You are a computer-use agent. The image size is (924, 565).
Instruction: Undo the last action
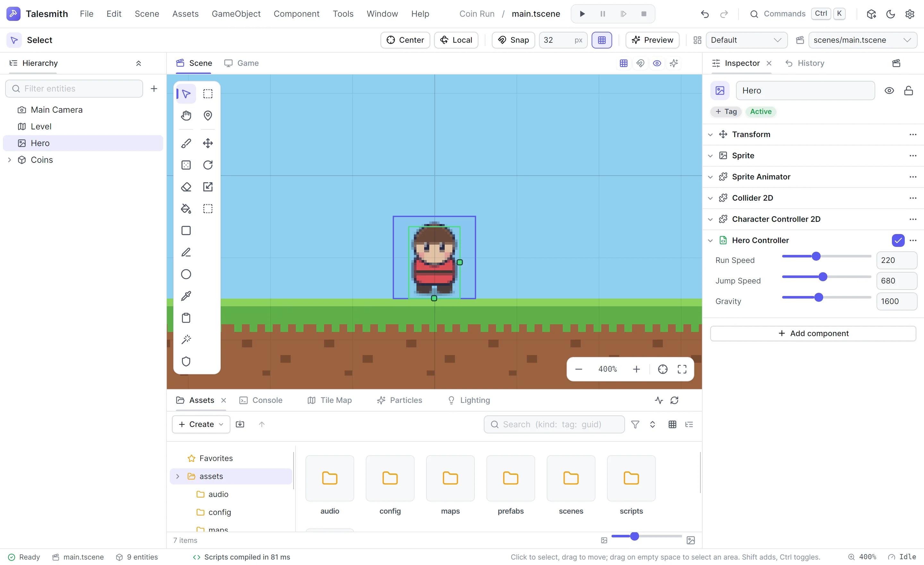[705, 14]
